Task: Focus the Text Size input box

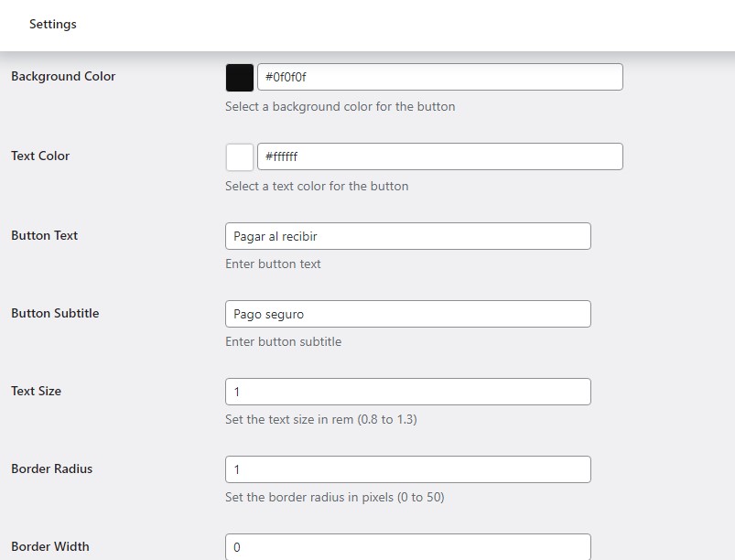Action: 407,392
